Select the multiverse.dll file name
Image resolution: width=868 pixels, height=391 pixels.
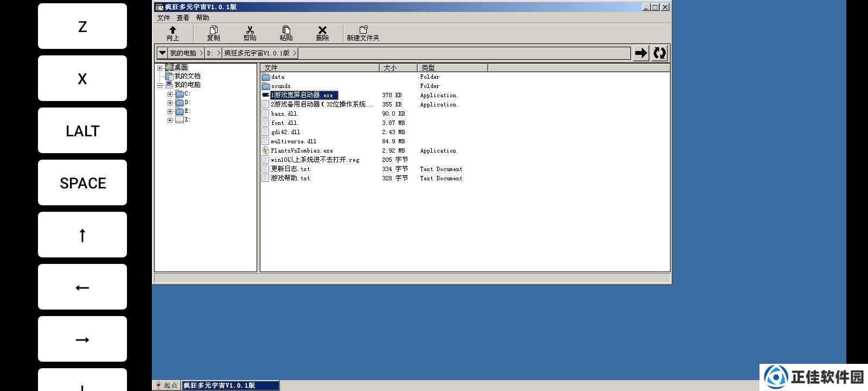coord(293,141)
